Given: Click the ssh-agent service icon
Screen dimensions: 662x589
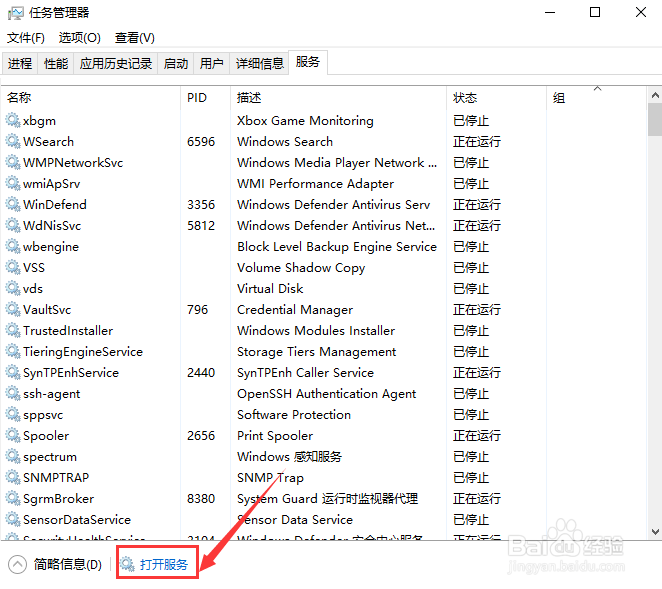Looking at the screenshot, I should (x=13, y=394).
